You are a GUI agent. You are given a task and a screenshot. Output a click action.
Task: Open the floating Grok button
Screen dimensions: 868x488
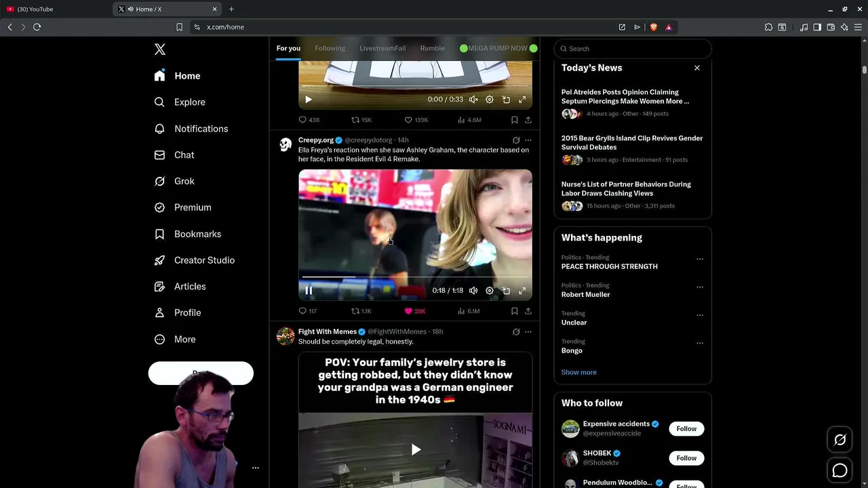(840, 440)
